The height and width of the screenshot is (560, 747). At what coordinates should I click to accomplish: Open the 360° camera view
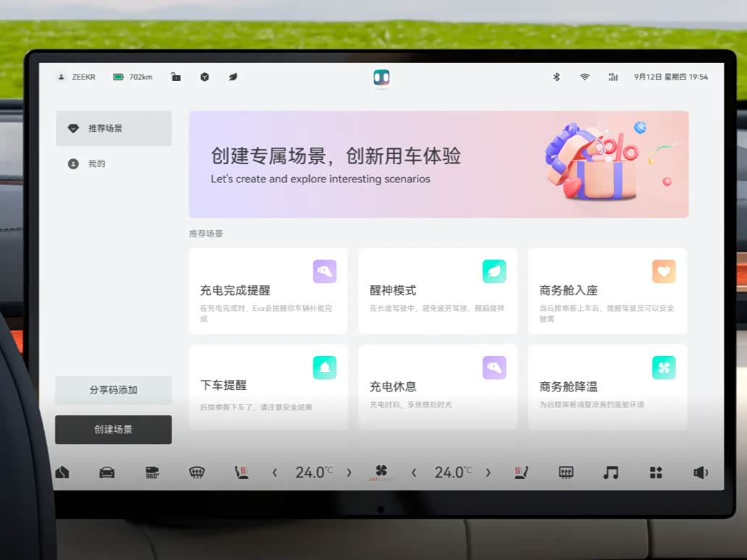pyautogui.click(x=152, y=472)
